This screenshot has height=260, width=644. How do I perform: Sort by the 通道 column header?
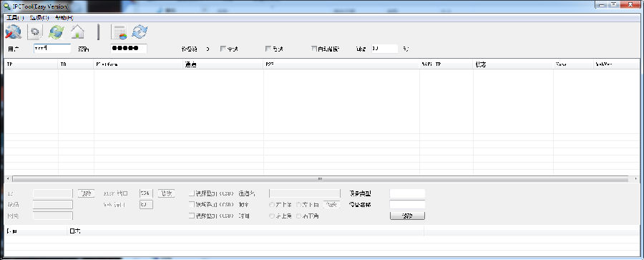click(223, 64)
